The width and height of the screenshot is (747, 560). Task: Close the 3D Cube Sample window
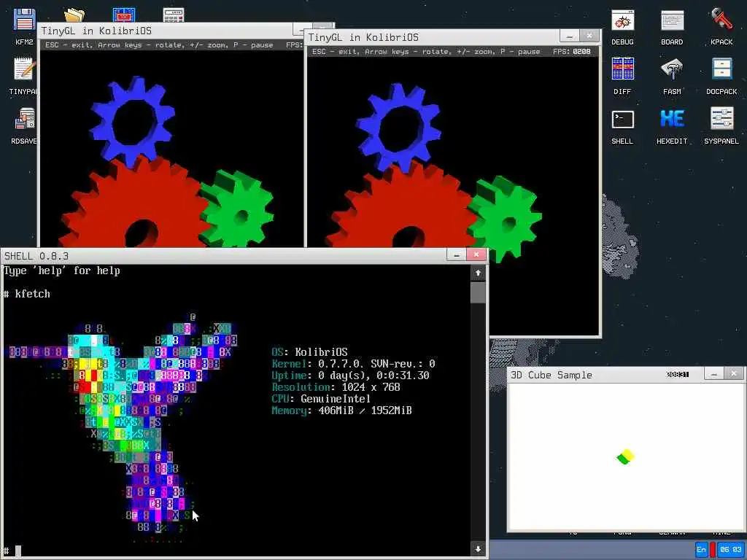(x=734, y=374)
